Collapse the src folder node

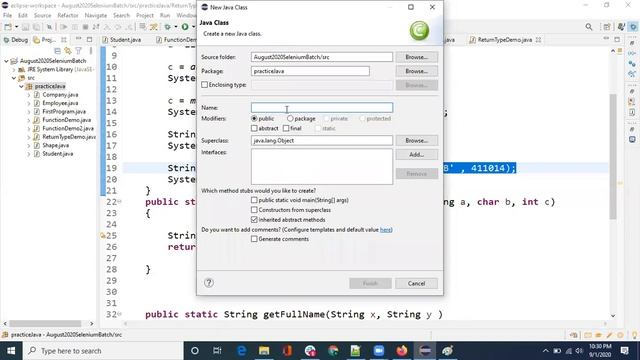pos(14,78)
